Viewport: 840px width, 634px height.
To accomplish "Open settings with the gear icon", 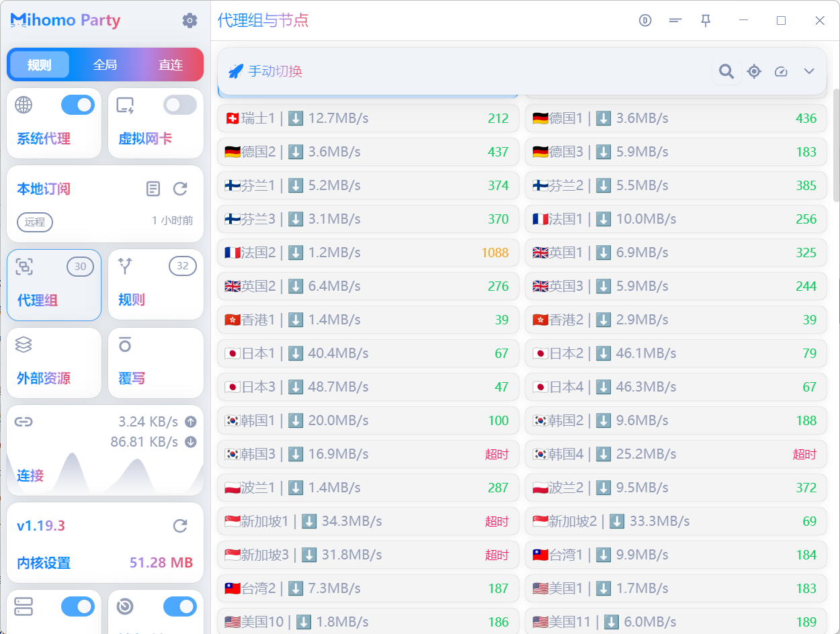I will (190, 21).
